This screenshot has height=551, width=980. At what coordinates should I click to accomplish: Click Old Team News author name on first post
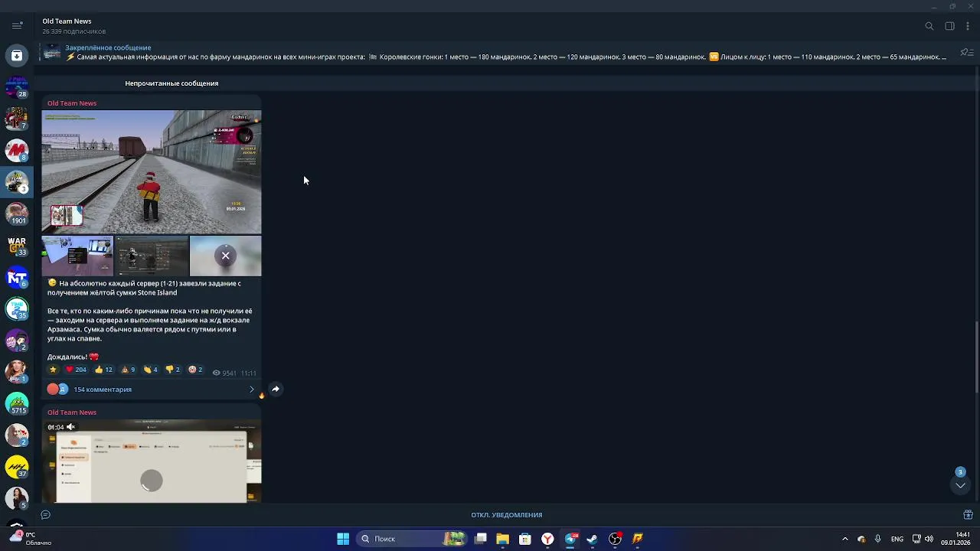click(72, 103)
